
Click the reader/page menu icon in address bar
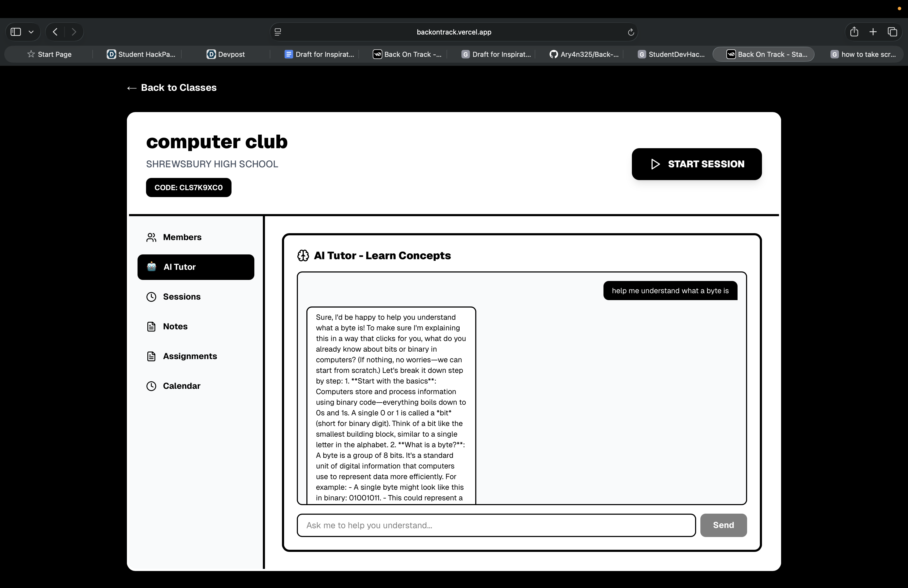(x=278, y=32)
